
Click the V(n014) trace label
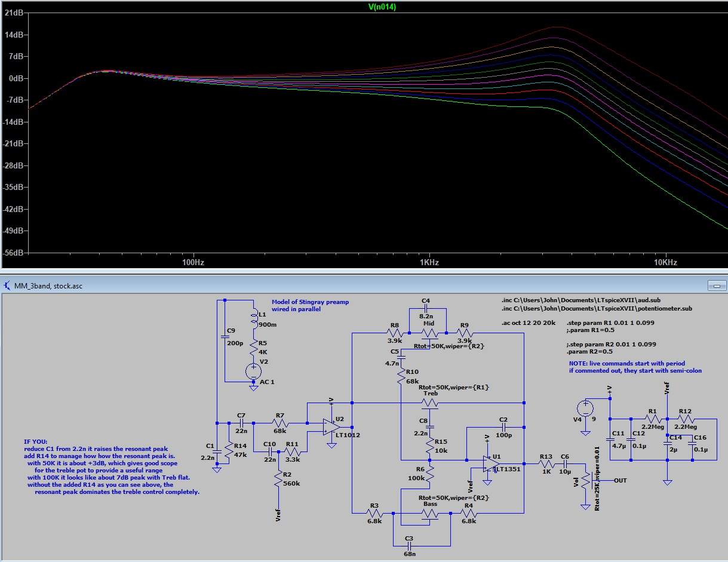(382, 7)
